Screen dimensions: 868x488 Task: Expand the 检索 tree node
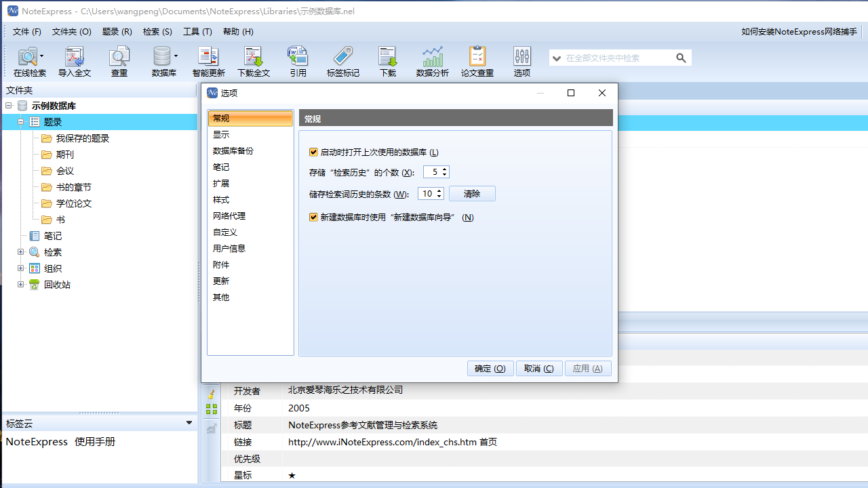21,251
